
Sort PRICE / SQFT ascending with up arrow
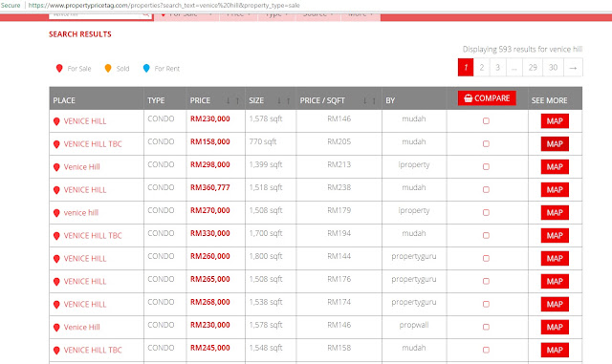click(374, 100)
